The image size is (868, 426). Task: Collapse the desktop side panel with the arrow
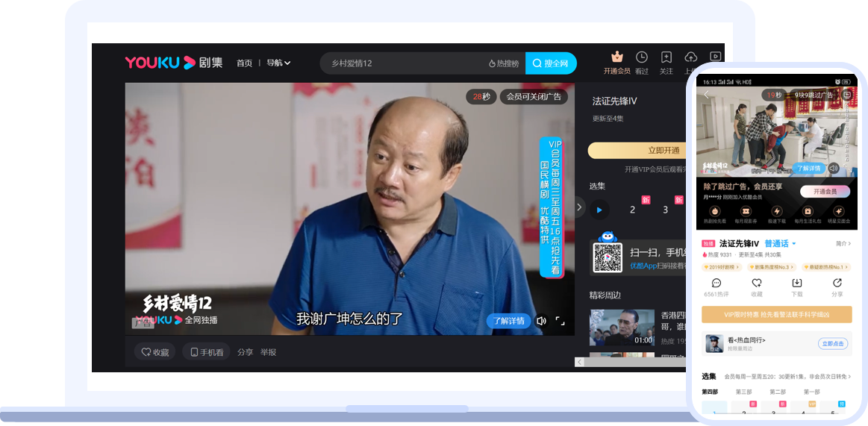click(580, 207)
